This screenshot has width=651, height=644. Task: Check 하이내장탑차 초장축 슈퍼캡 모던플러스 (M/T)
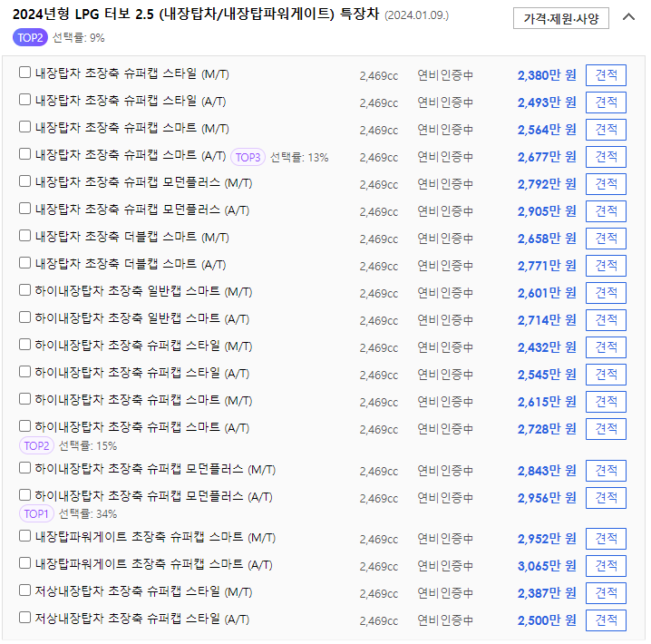click(24, 468)
